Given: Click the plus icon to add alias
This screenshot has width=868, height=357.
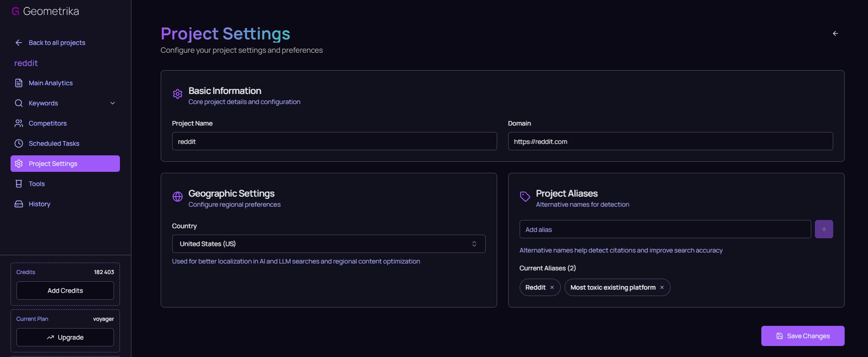Looking at the screenshot, I should [824, 229].
